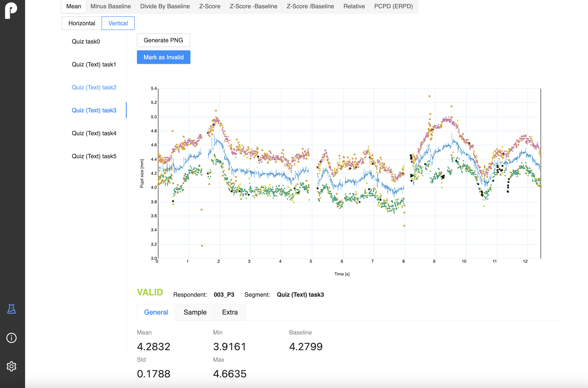Select the Vertical layout option

click(118, 23)
